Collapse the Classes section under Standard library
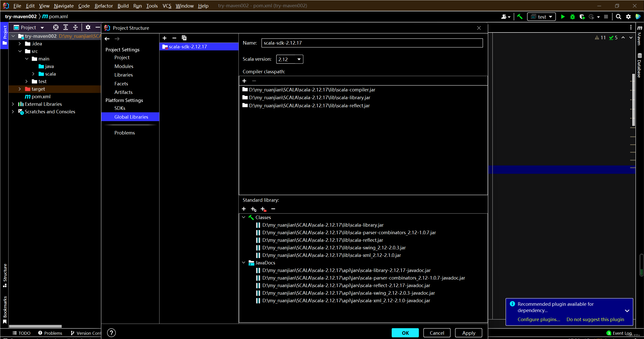Screen dimensions: 644x339 pos(243,217)
